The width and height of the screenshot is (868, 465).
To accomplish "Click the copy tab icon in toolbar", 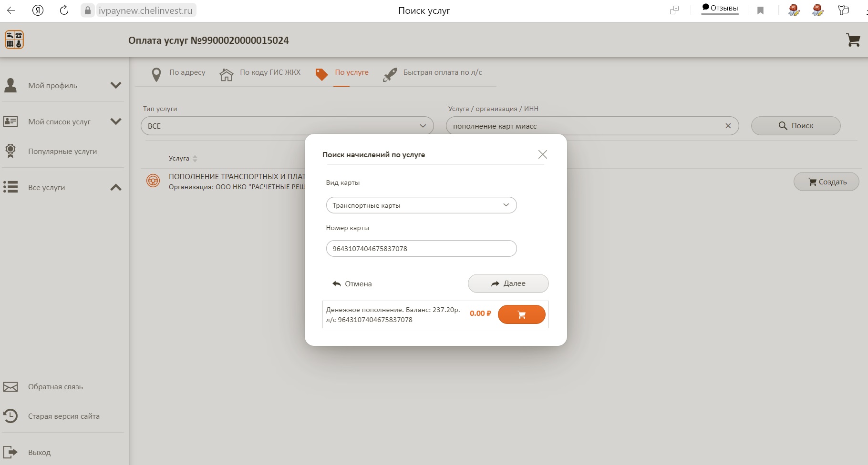I will pyautogui.click(x=674, y=10).
